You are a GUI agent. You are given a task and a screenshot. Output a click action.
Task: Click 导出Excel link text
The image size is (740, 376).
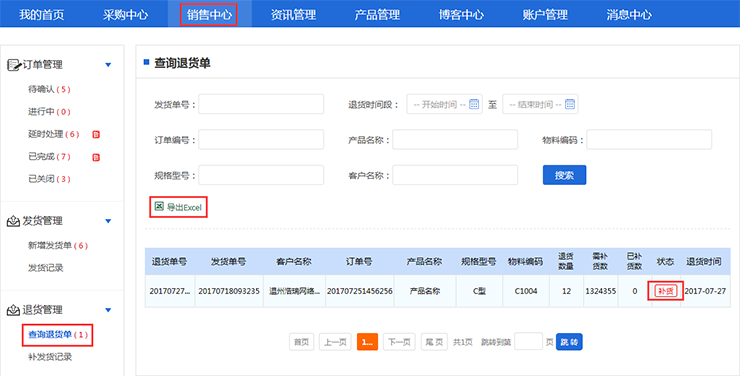[184, 207]
